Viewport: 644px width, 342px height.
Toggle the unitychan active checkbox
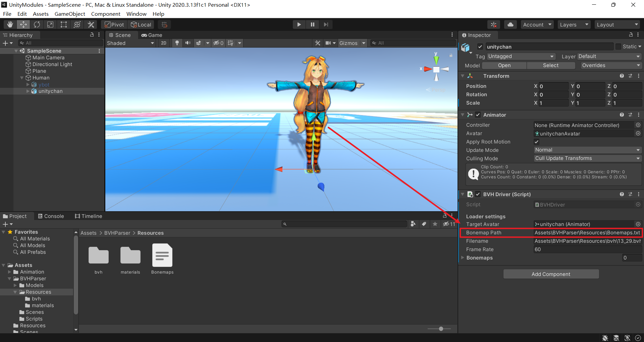tap(480, 47)
